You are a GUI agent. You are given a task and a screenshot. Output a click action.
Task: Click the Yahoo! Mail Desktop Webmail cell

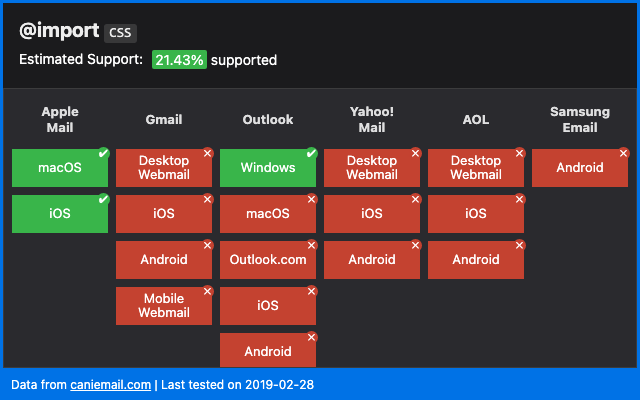pyautogui.click(x=372, y=168)
